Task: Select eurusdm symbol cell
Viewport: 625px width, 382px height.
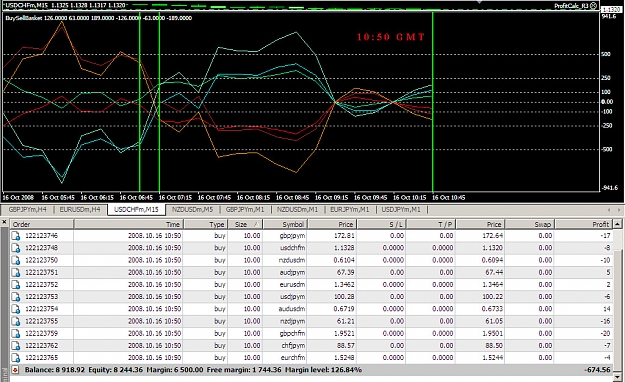Action: pyautogui.click(x=292, y=284)
